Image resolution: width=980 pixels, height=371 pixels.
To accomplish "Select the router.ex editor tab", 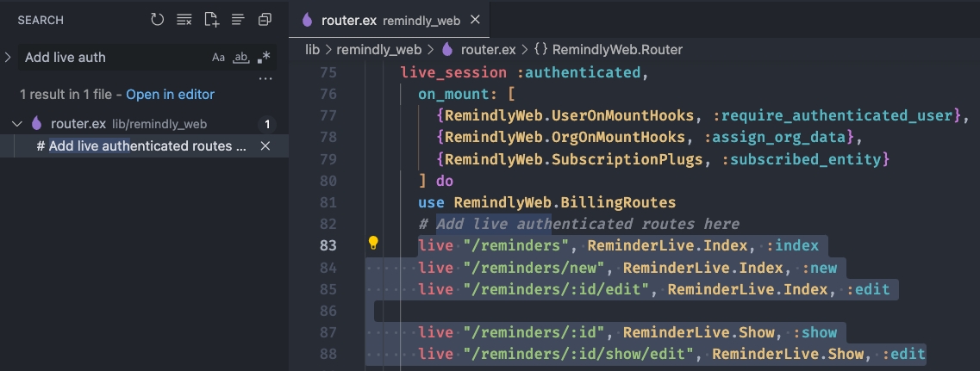I will pyautogui.click(x=379, y=20).
